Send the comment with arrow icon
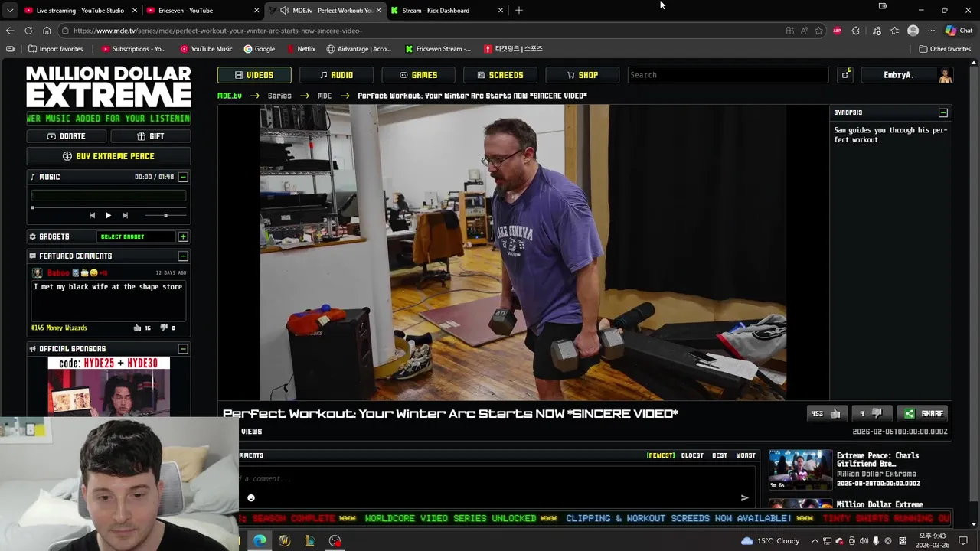 (744, 498)
